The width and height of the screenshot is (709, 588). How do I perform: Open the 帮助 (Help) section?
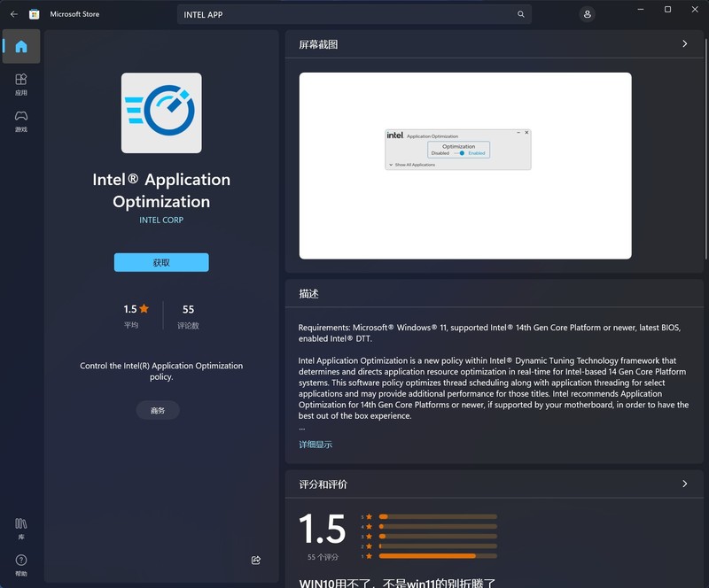click(x=20, y=565)
